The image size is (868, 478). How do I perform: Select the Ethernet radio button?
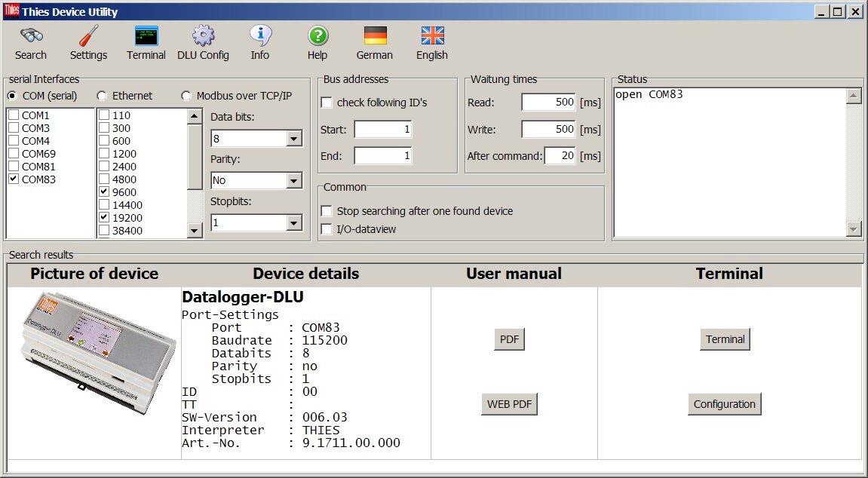click(103, 96)
